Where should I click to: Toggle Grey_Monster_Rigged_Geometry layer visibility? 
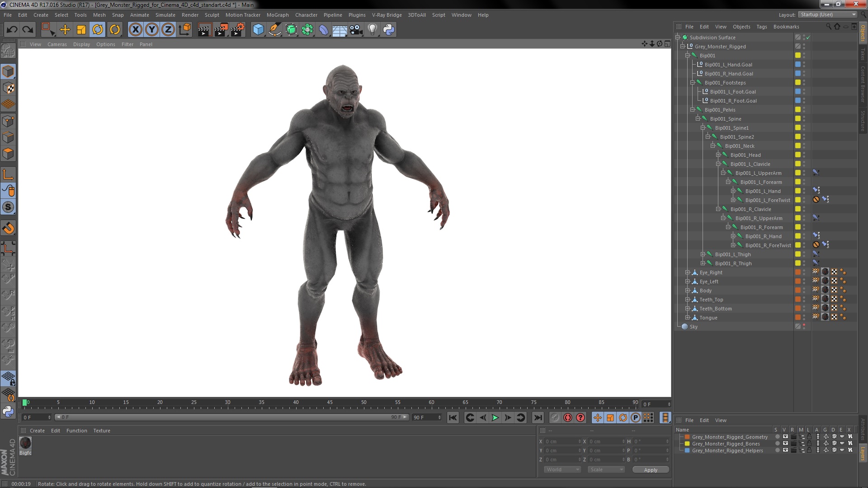(785, 437)
